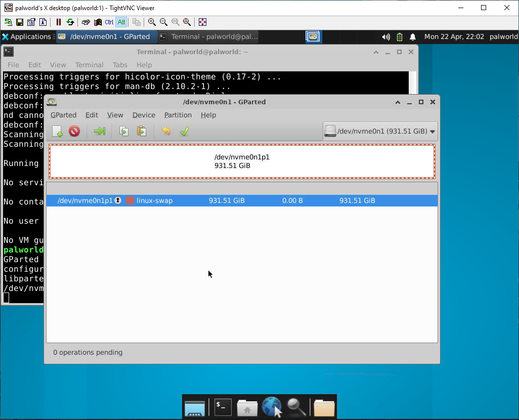Select the /dev/nvme0n1p1 row in partition list
This screenshot has height=420, width=519.
[x=242, y=200]
